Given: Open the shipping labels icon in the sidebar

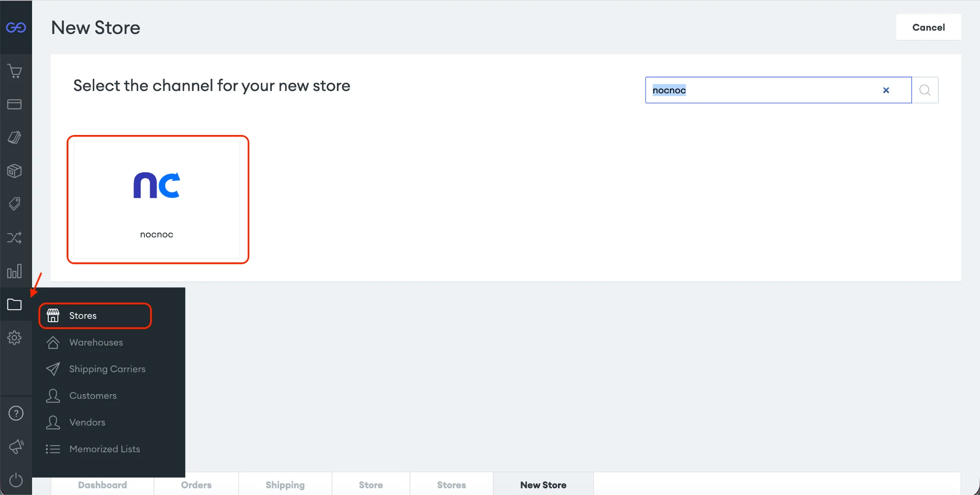Looking at the screenshot, I should (14, 137).
